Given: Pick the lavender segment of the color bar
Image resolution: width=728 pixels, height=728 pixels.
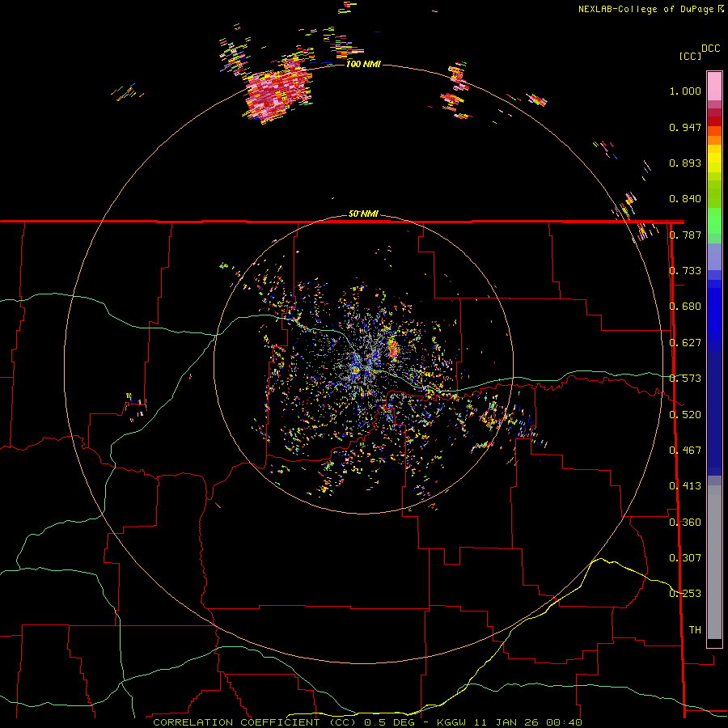Looking at the screenshot, I should point(714,257).
